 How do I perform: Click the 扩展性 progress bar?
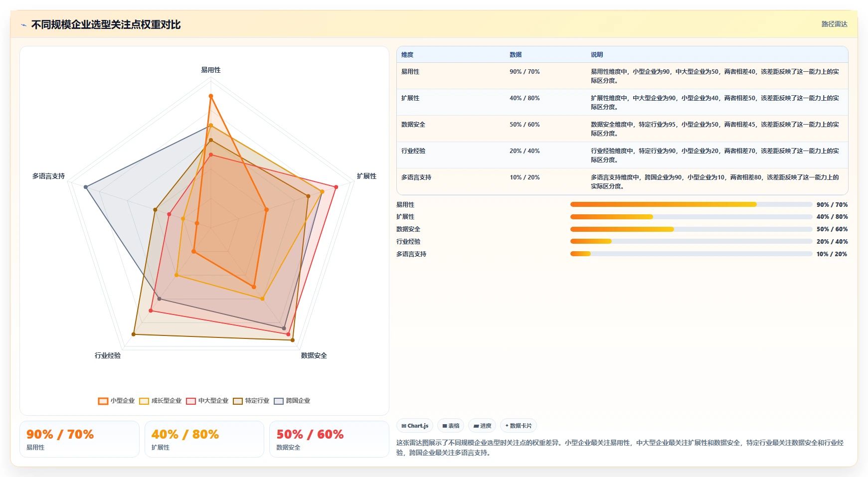click(691, 217)
